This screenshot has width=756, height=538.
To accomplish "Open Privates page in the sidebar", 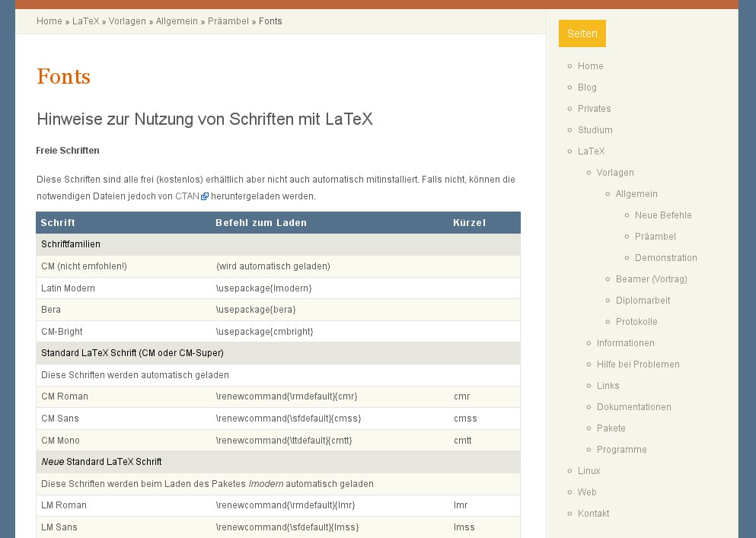I will point(594,109).
